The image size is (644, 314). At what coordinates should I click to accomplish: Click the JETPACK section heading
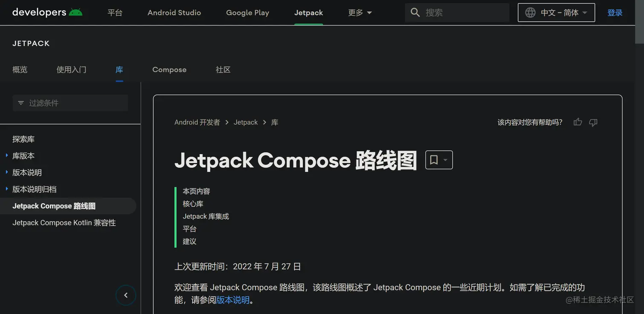pyautogui.click(x=31, y=43)
